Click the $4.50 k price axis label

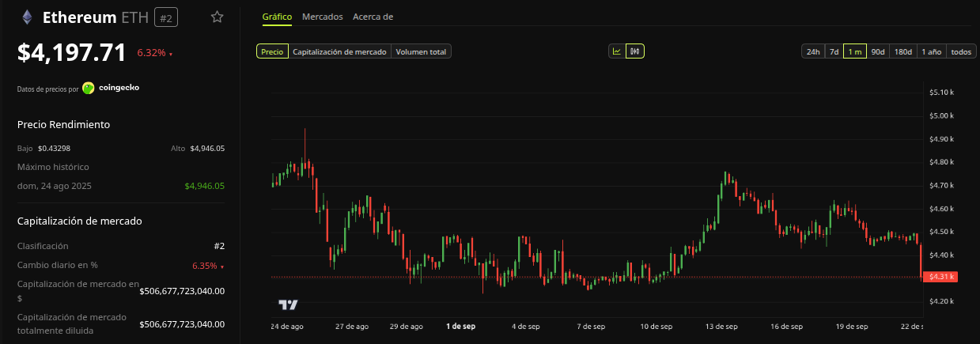click(941, 232)
